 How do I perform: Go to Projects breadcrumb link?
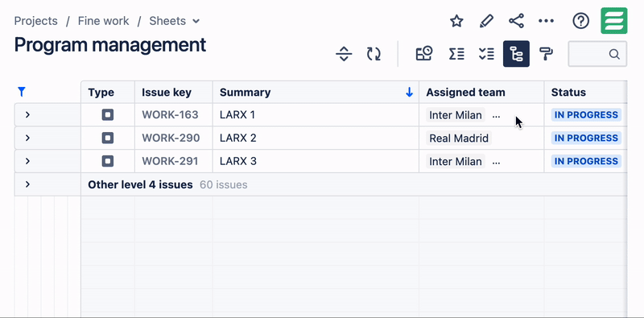[x=35, y=21]
